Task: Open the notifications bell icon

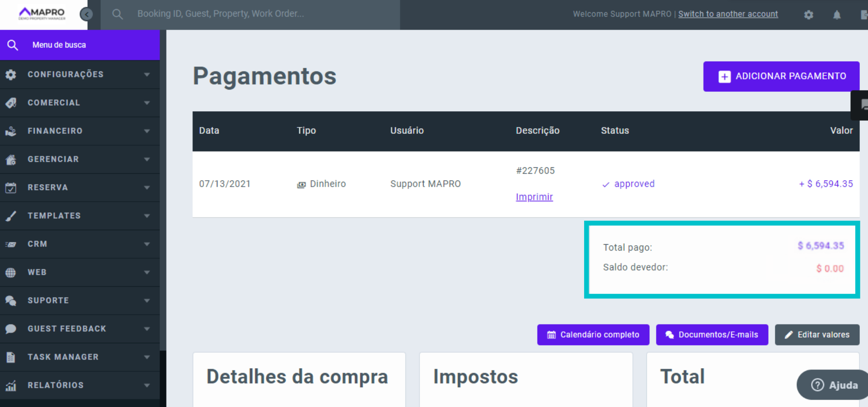Action: (837, 15)
